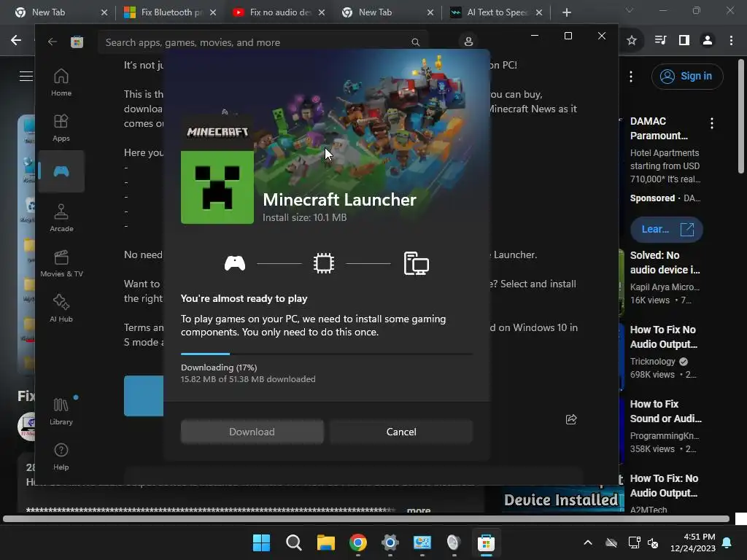Viewport: 747px width, 560px height.
Task: Select Gaming controller icon in Store sidebar
Action: click(61, 171)
